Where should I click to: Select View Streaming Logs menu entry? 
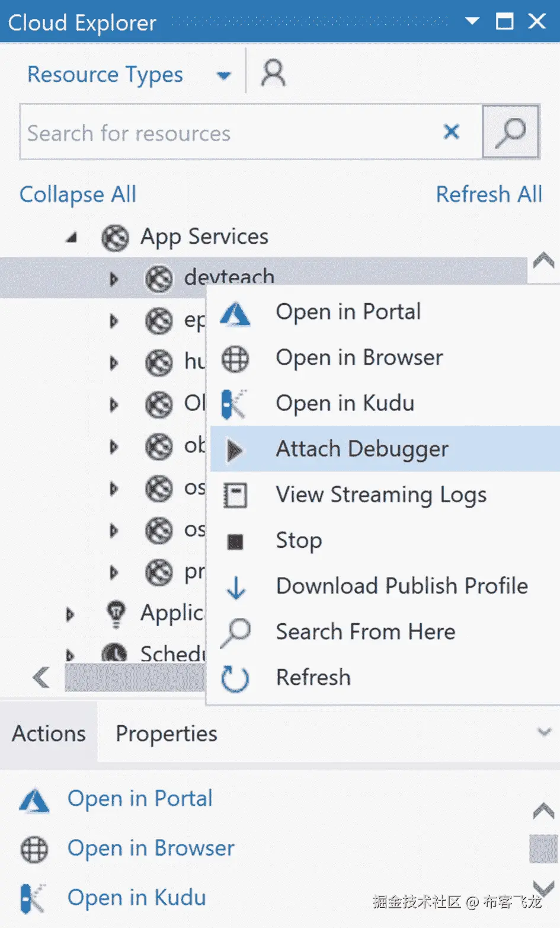[x=380, y=495]
